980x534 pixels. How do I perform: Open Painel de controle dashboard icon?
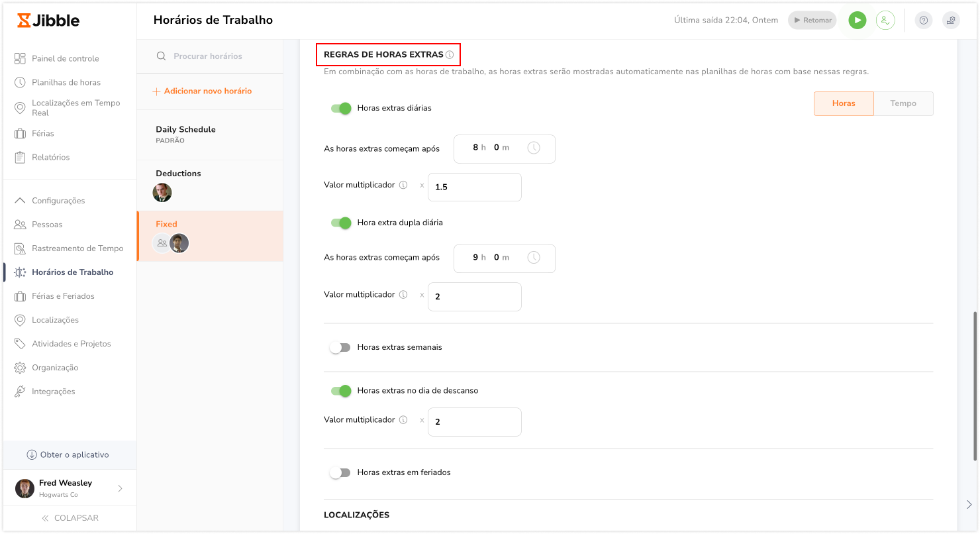click(x=20, y=58)
